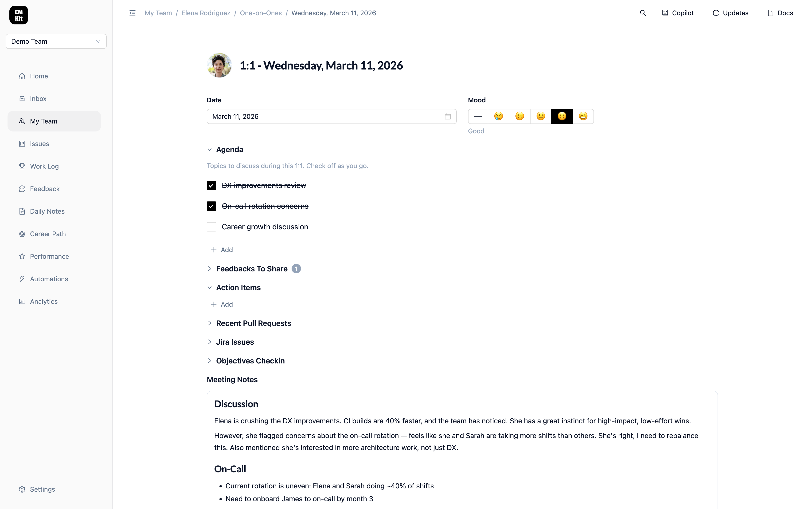Toggle the sidebar collapse icon
The image size is (812, 509).
pos(132,13)
